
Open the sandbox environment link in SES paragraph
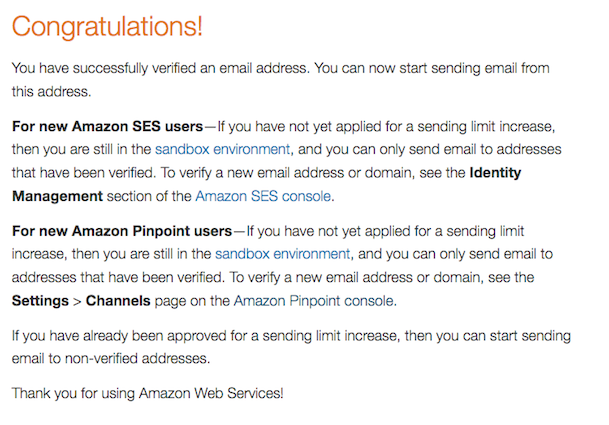[222, 150]
